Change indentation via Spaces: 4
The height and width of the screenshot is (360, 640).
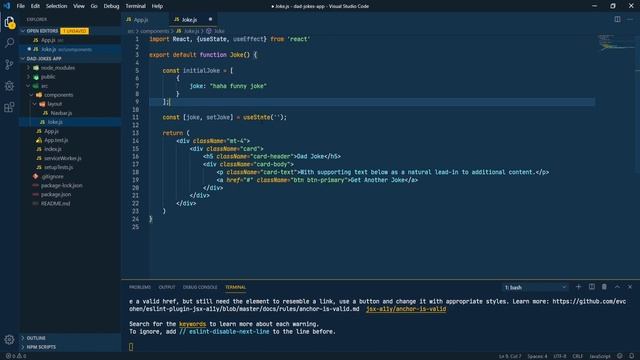(x=537, y=356)
